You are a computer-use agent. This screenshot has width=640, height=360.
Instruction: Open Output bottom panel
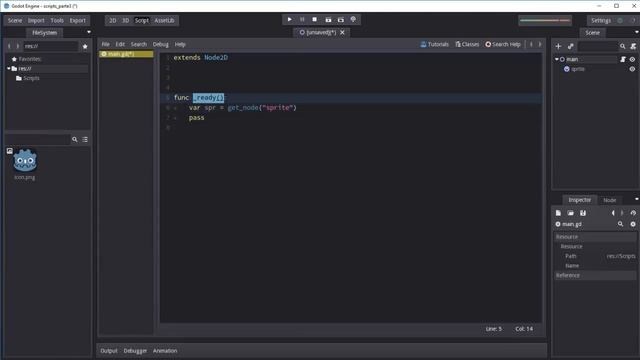point(109,351)
